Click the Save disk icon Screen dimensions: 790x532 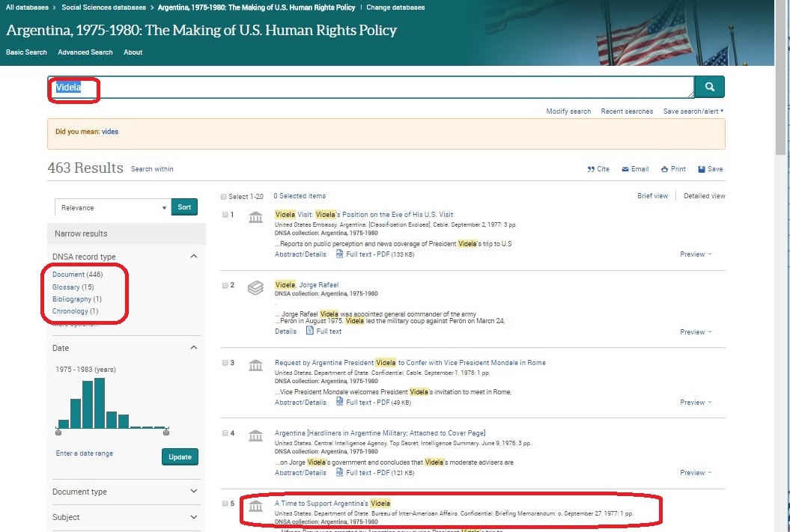pos(702,169)
